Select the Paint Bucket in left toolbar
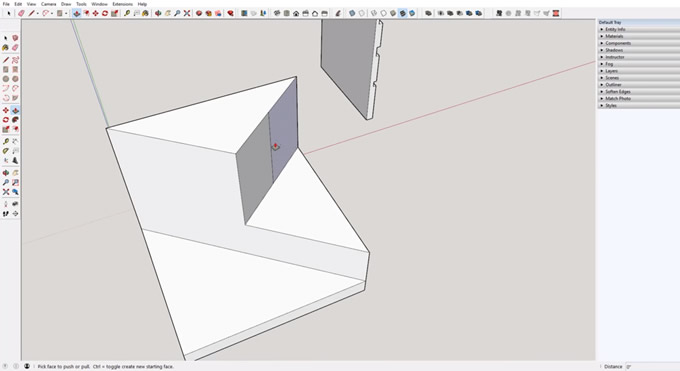Image resolution: width=680 pixels, height=371 pixels. (6, 47)
